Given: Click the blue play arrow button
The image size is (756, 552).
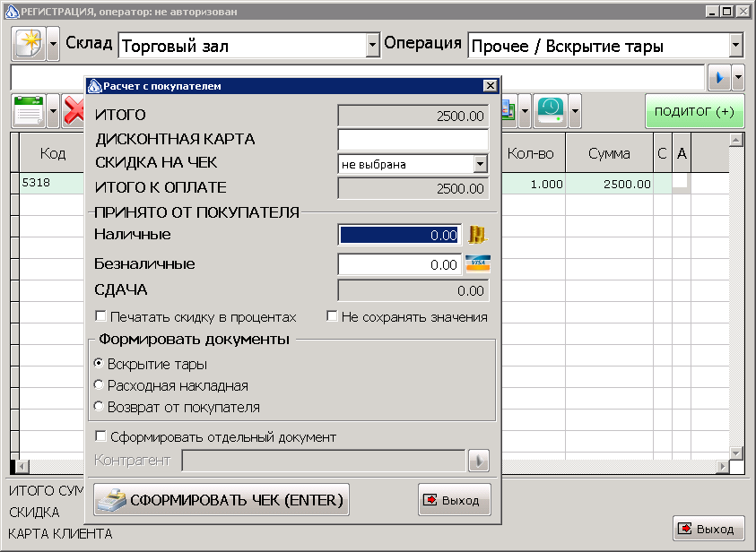Looking at the screenshot, I should 719,77.
